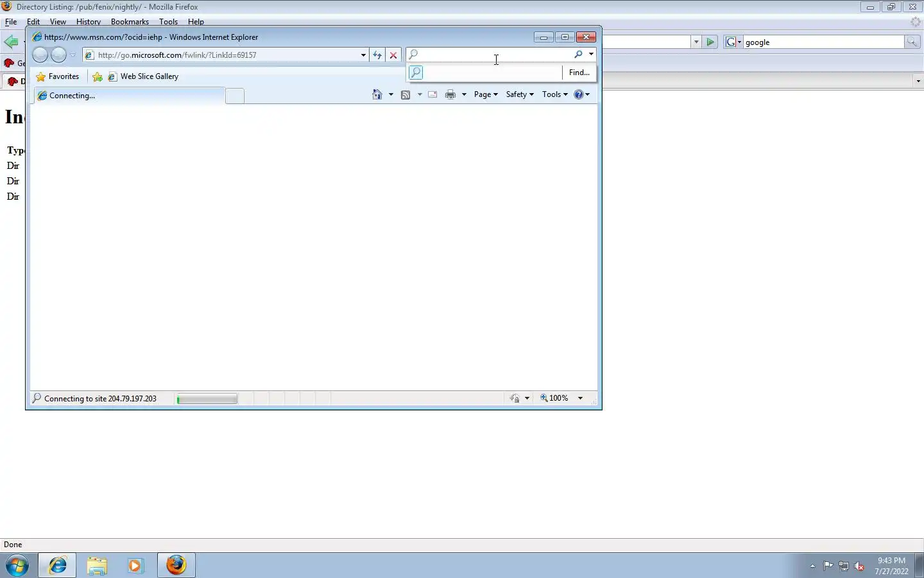
Task: Click the Action Center flag tray icon
Action: point(828,566)
